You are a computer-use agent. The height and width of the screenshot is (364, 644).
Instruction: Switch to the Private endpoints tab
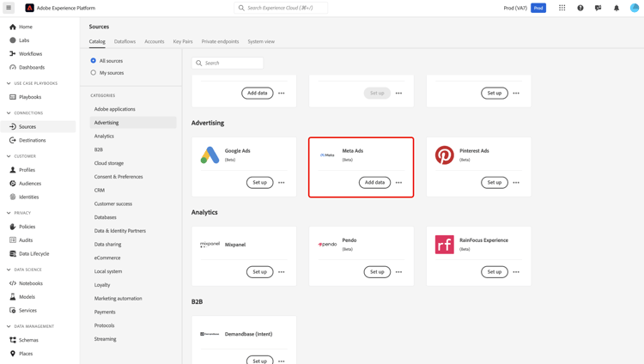(220, 41)
